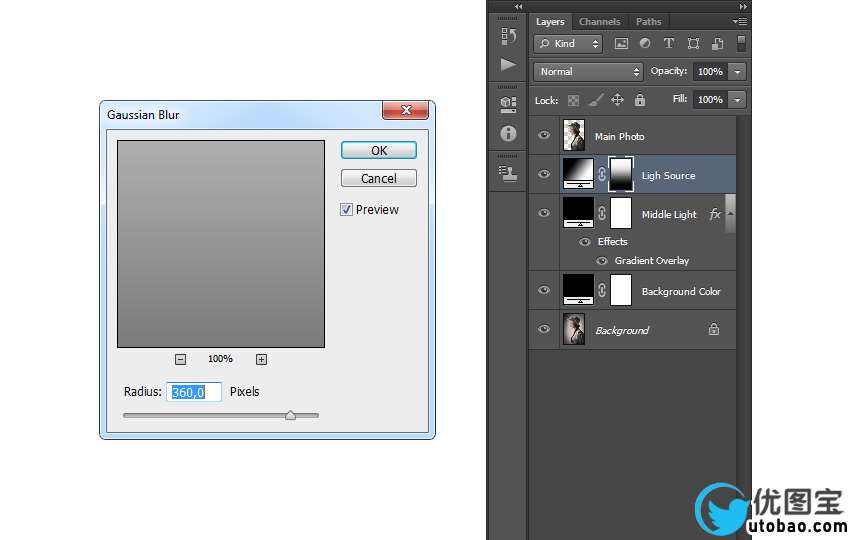
Task: Lock all padlock icon
Action: [x=640, y=99]
